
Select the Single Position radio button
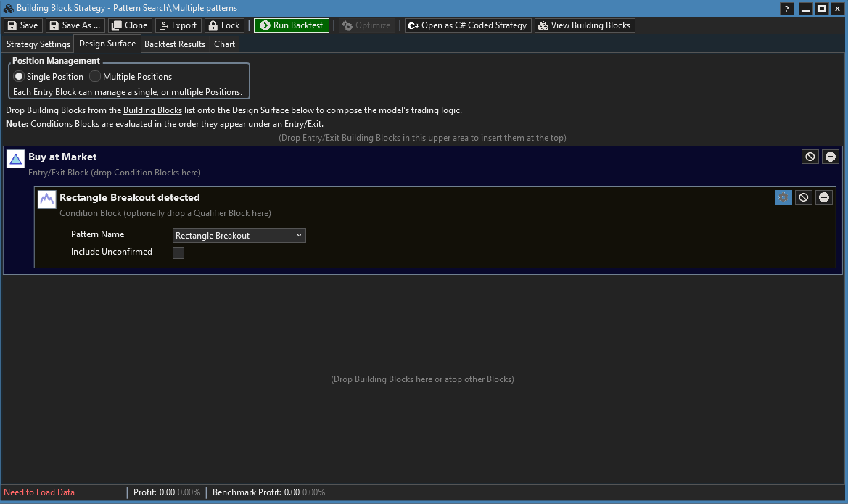[x=20, y=77]
